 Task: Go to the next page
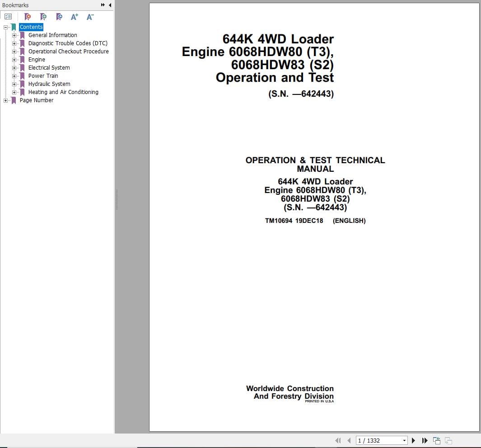click(413, 440)
